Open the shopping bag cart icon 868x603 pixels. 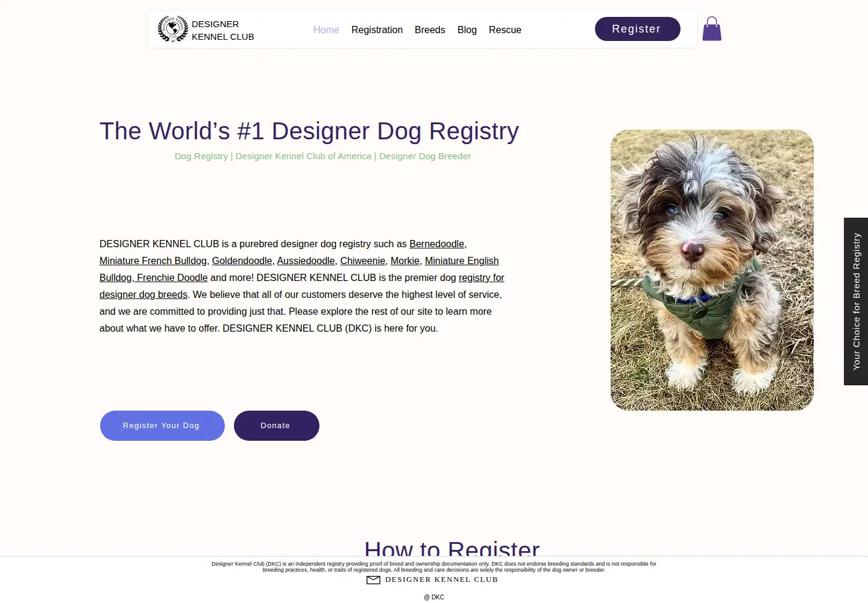tap(712, 29)
